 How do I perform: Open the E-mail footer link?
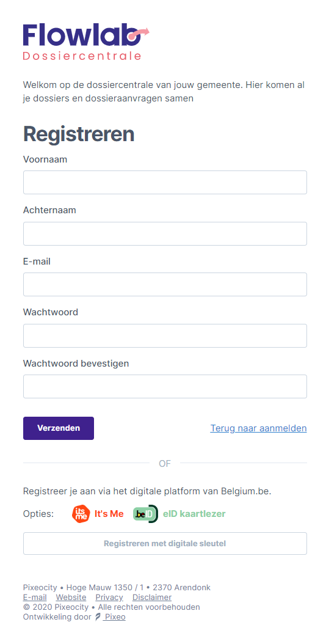(x=35, y=597)
